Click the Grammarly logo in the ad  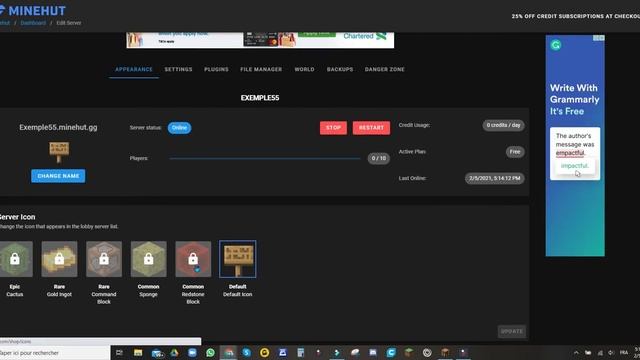point(556,45)
